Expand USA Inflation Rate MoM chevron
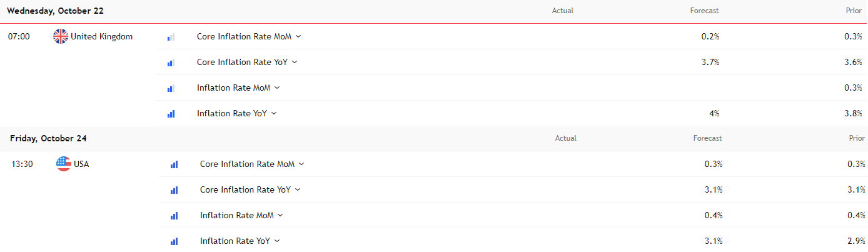868x252 pixels. 280,215
